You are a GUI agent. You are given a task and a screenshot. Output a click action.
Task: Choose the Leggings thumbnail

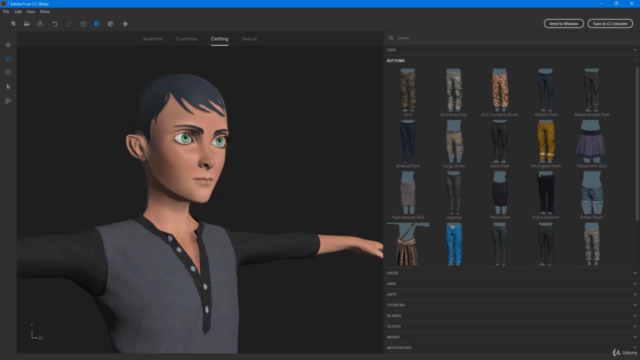pos(454,193)
